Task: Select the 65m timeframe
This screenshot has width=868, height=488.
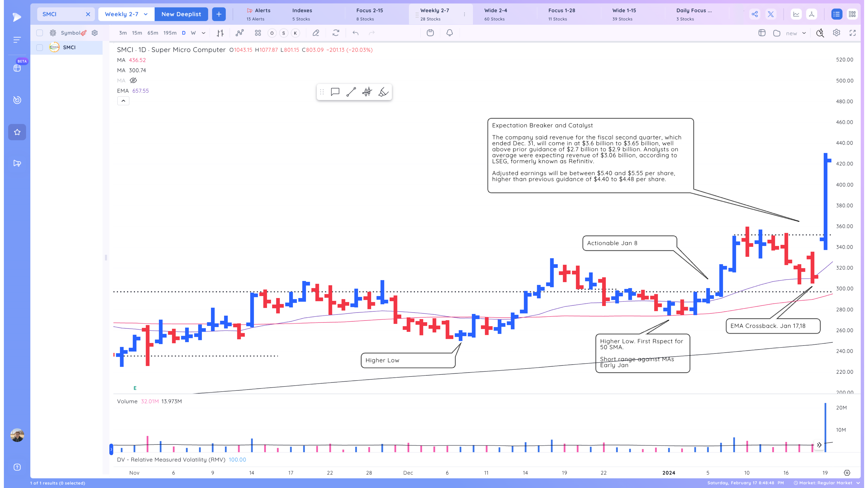Action: point(153,33)
